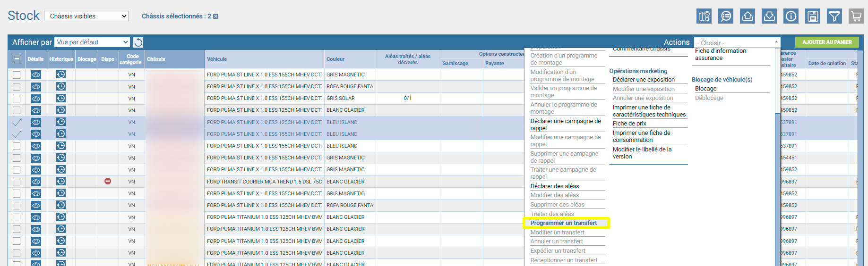View details eye for PUMA ST LINE BLANC GLACIER row

[x=36, y=110]
